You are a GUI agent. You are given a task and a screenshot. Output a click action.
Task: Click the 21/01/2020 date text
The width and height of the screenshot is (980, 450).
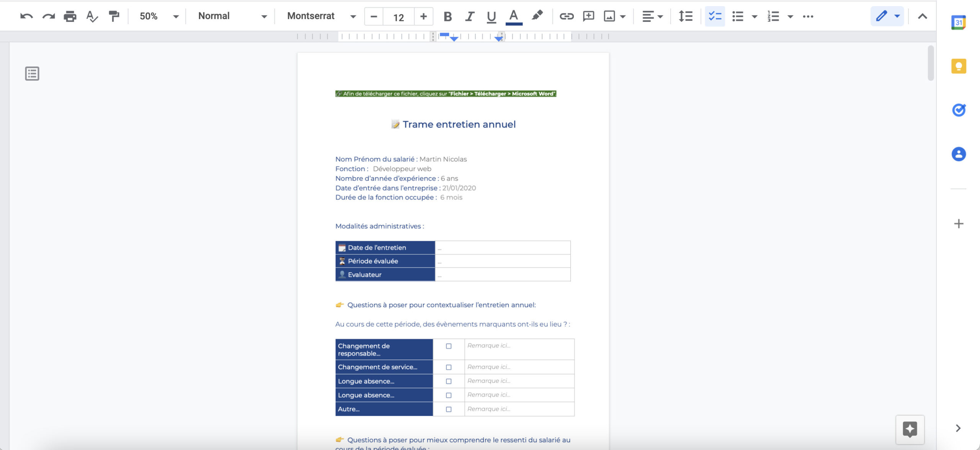point(459,188)
